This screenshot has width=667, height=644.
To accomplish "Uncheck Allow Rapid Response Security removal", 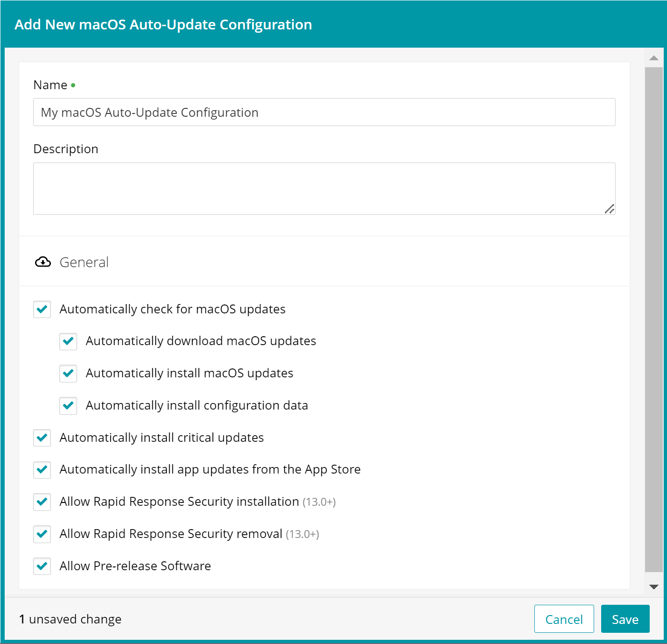I will pos(42,534).
